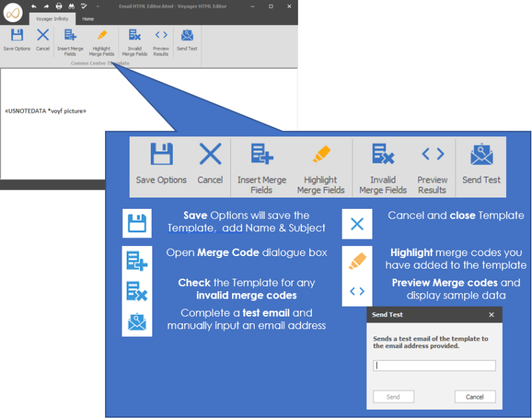Select the Voyager Infinity ribbon tab
This screenshot has width=532, height=419.
click(52, 19)
